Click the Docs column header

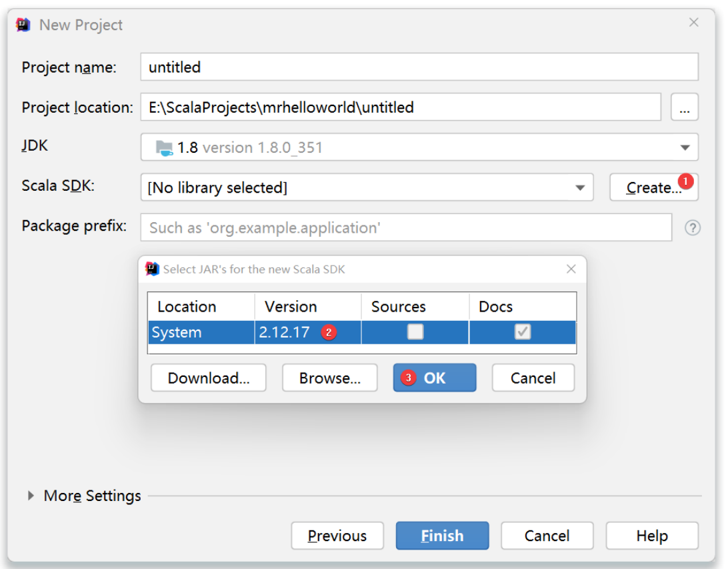coord(522,307)
